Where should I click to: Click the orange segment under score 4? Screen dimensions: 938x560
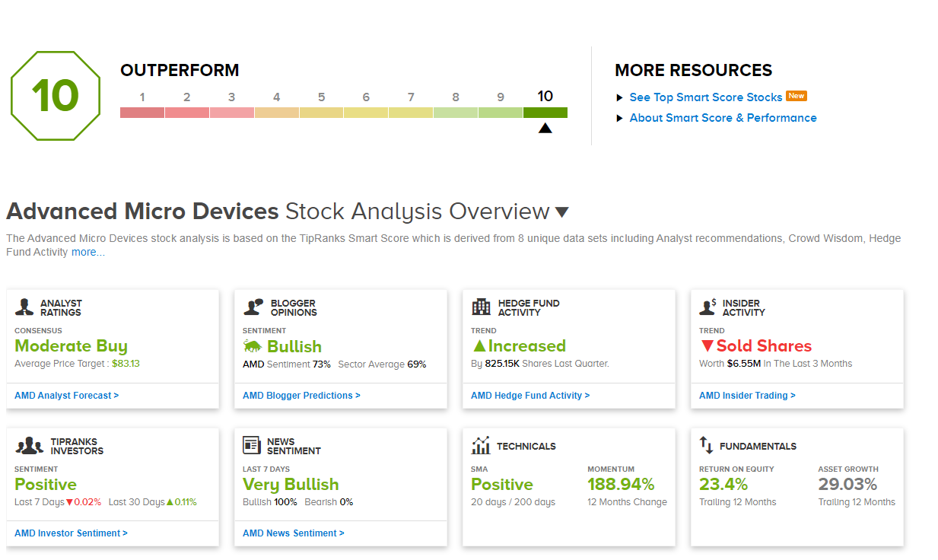tap(277, 113)
